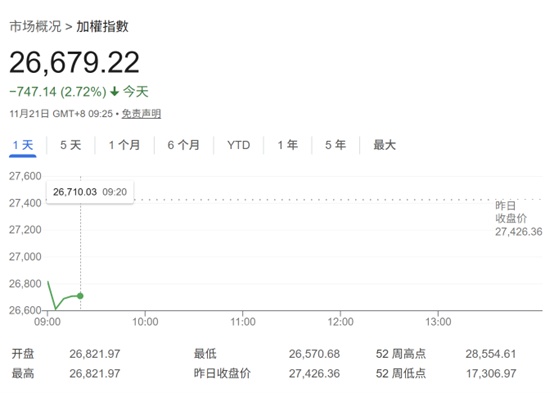The image size is (554, 393).
Task: Click the 昨日收盘价 label in the table
Action: 222,373
